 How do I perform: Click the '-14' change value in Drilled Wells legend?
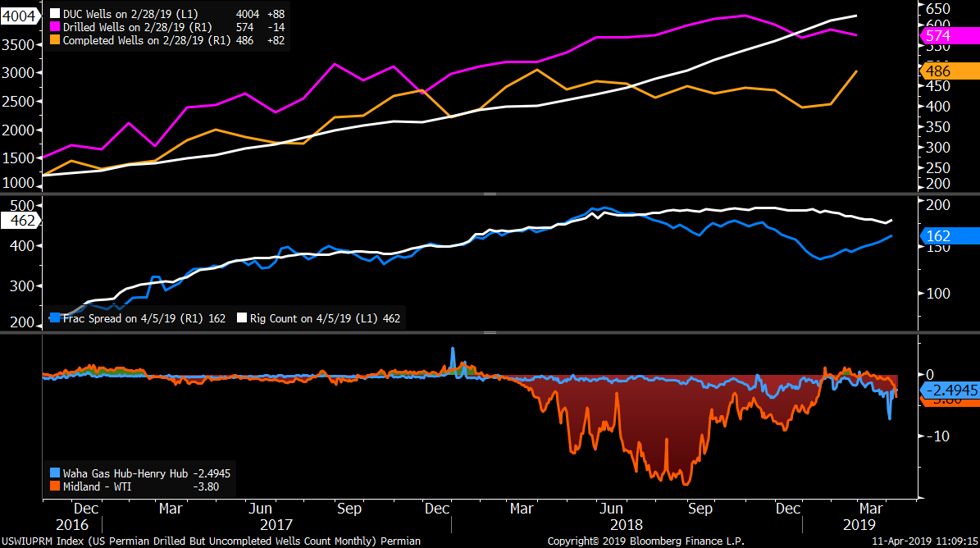[276, 27]
